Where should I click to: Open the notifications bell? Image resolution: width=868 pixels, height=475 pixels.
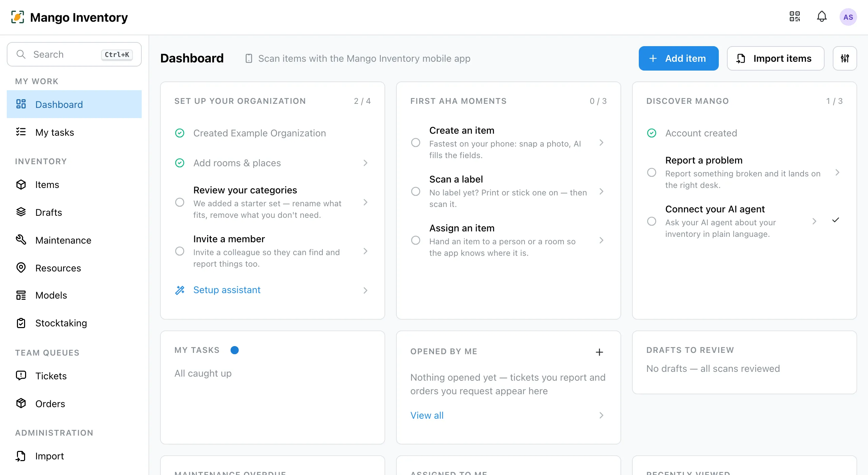pos(822,17)
